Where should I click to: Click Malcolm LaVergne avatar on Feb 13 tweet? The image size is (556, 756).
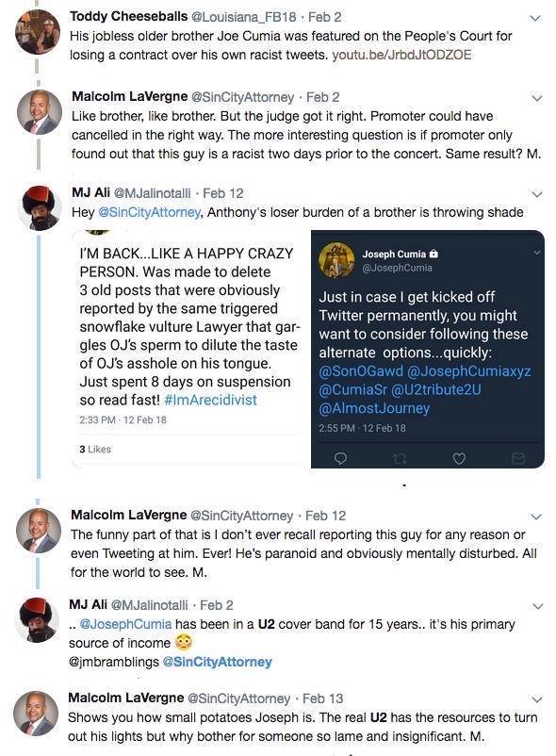[36, 713]
